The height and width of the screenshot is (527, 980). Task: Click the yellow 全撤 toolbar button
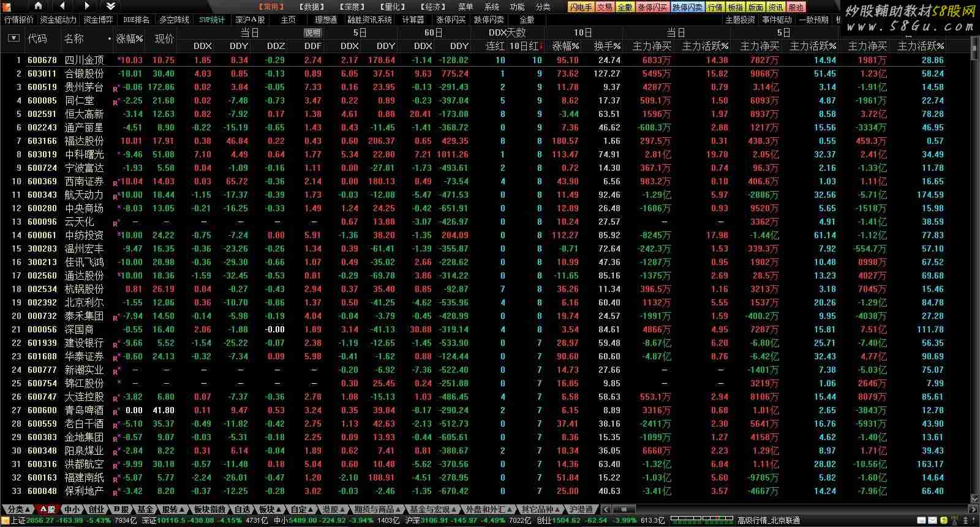pyautogui.click(x=625, y=7)
